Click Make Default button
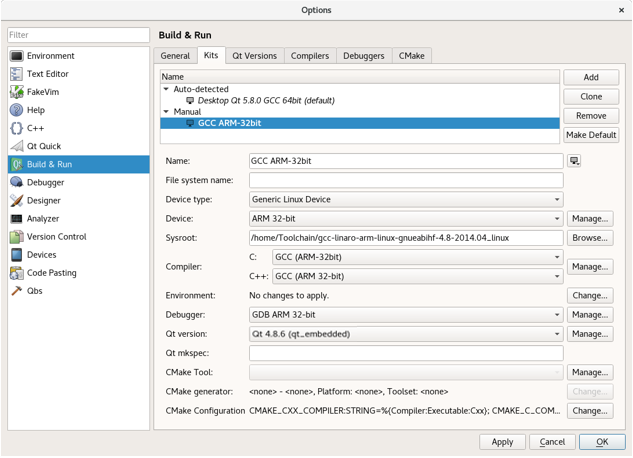Image resolution: width=633 pixels, height=458 pixels. click(591, 135)
